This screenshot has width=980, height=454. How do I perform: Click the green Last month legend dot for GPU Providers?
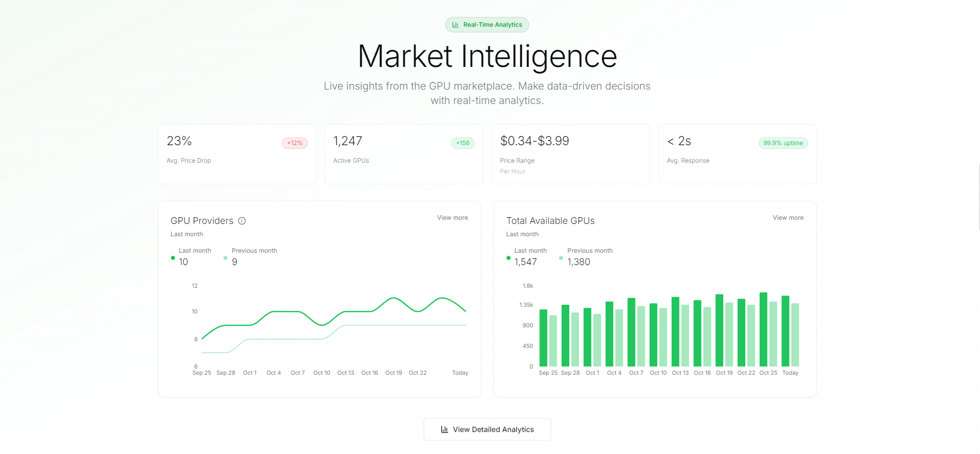coord(172,258)
